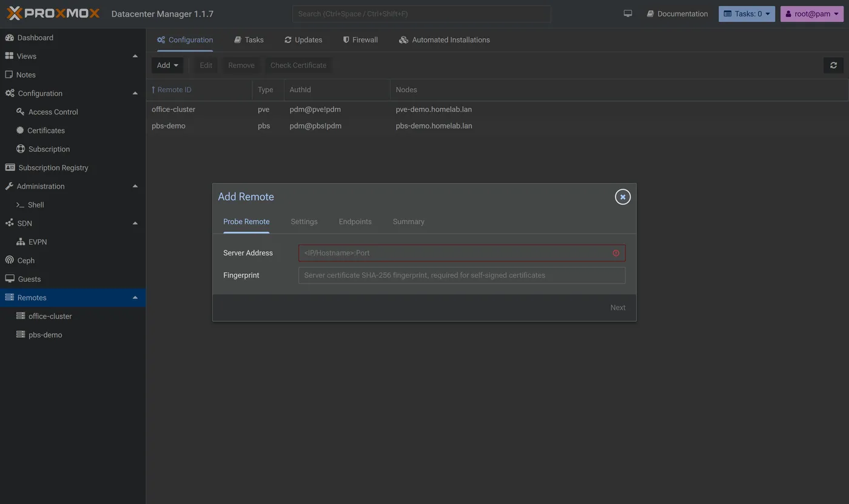This screenshot has width=849, height=504.
Task: Switch to Automated Installations tab
Action: point(445,39)
